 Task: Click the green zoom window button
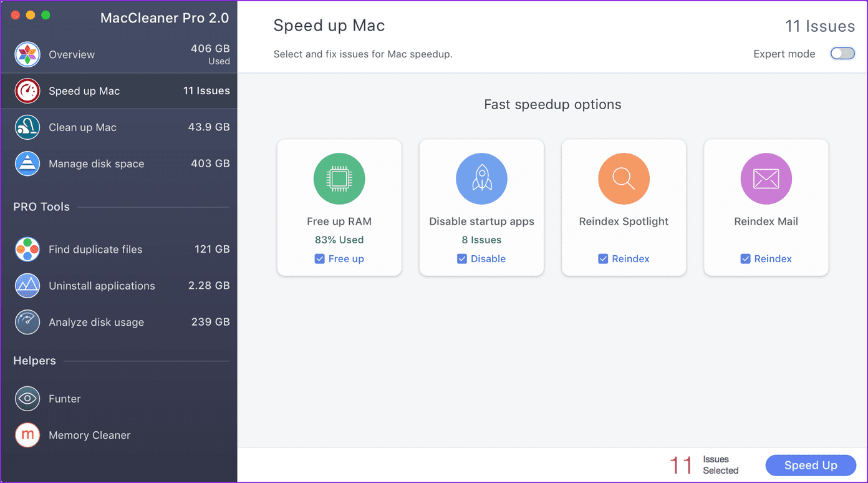click(46, 15)
